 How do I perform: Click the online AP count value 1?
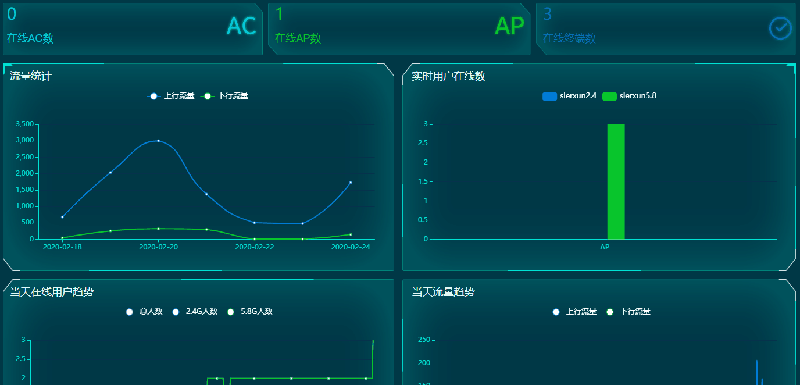point(279,14)
